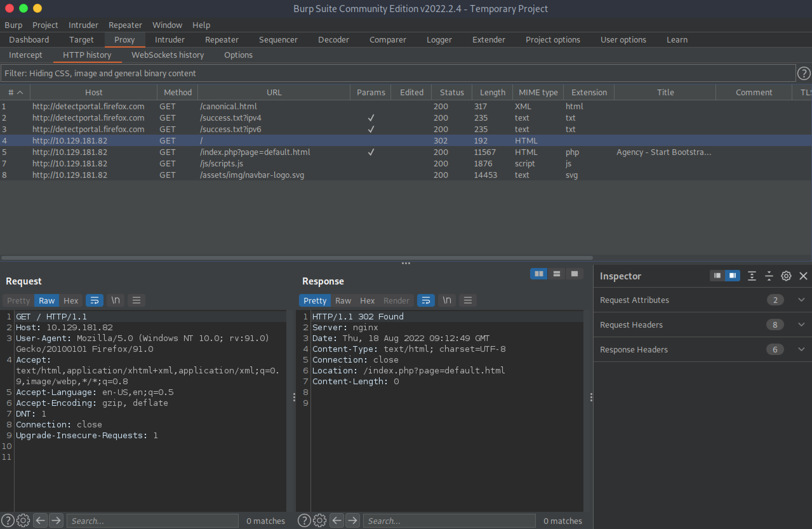This screenshot has width=812, height=529.
Task: Sort history by the # column
Action: (15, 92)
